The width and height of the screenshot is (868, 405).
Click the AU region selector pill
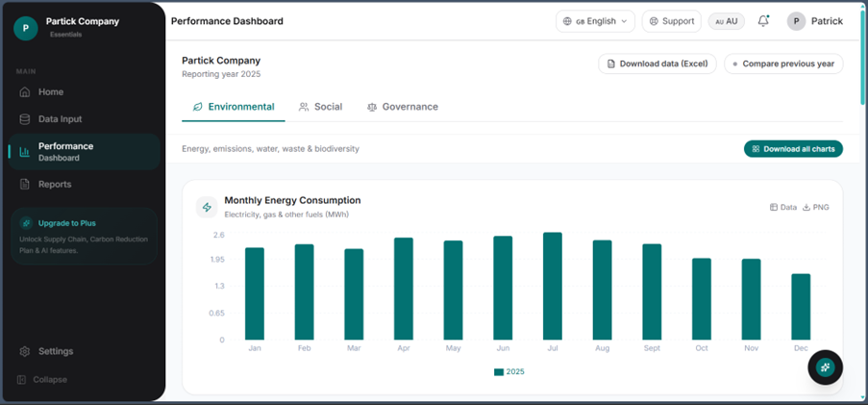coord(727,21)
